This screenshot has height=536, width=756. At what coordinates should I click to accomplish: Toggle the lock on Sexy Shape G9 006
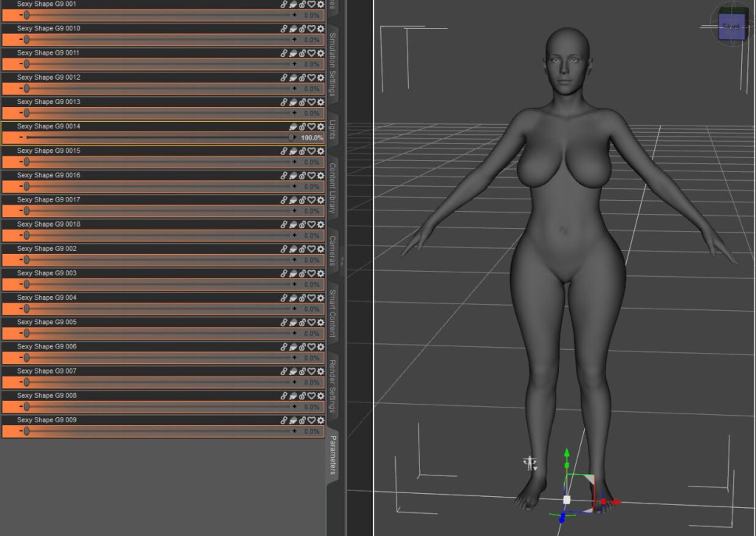click(302, 347)
